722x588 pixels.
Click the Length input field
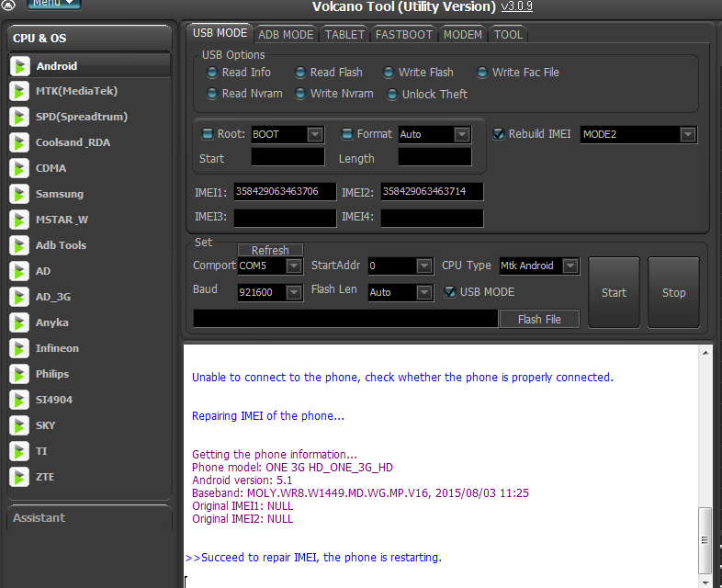pyautogui.click(x=434, y=157)
